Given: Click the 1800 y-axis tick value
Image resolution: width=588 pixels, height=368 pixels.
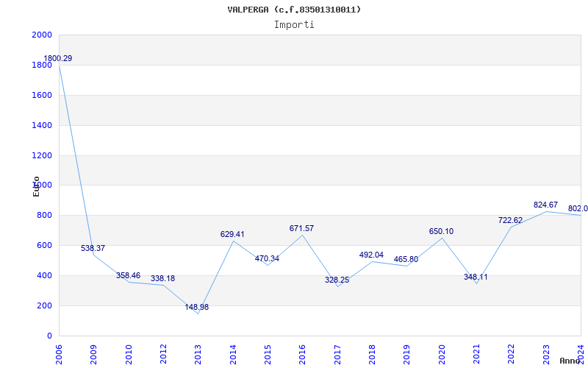Looking at the screenshot, I should pyautogui.click(x=42, y=65).
